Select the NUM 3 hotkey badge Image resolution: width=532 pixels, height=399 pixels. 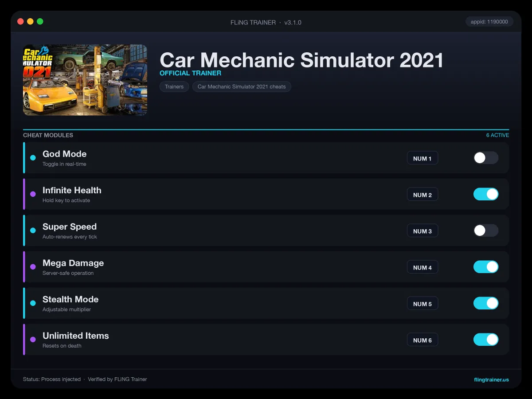pos(422,231)
